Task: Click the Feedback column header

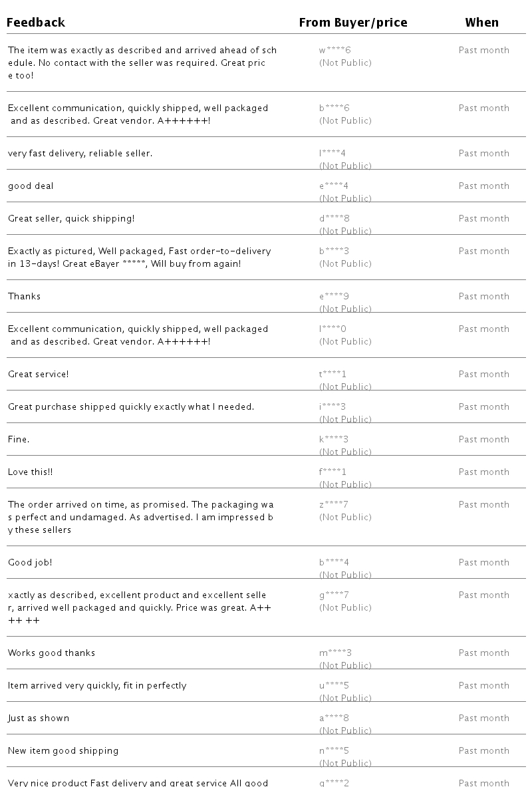Action: (36, 23)
